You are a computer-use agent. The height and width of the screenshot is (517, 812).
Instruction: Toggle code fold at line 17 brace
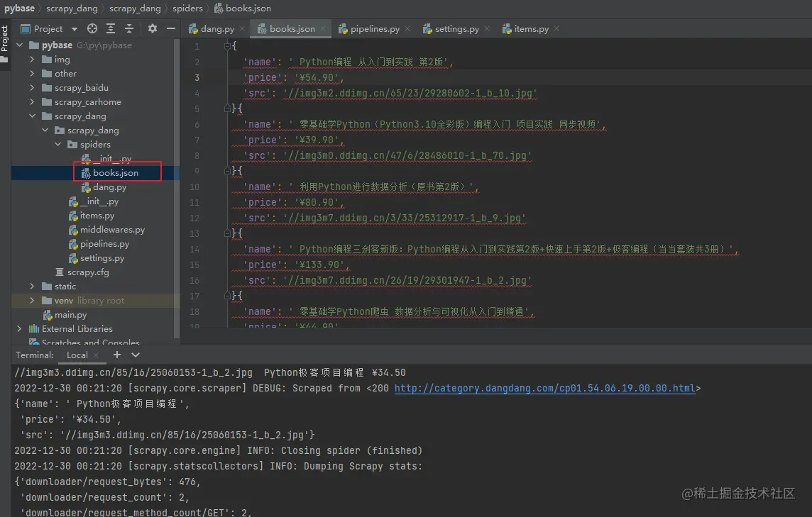coord(227,296)
